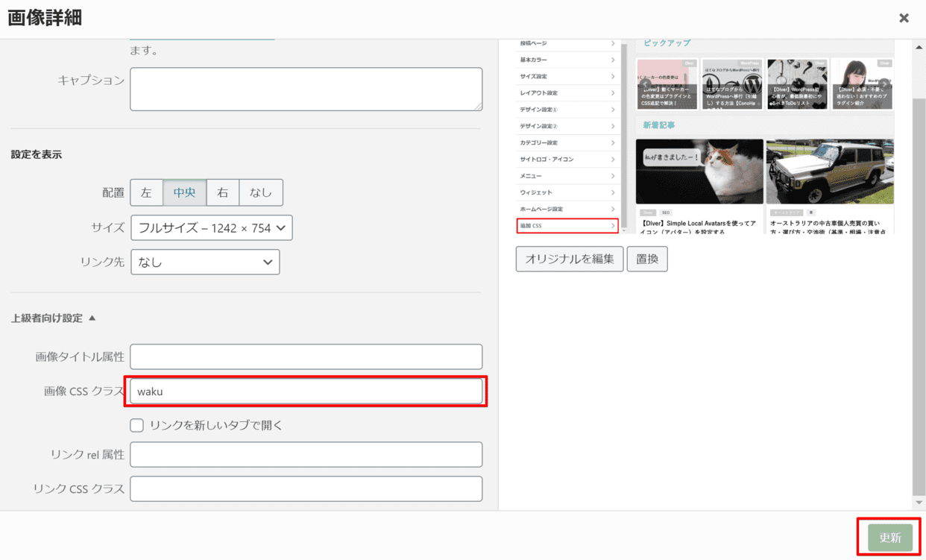The width and height of the screenshot is (926, 560).
Task: Close the 画像詳細 dialog with the X
Action: pyautogui.click(x=904, y=18)
